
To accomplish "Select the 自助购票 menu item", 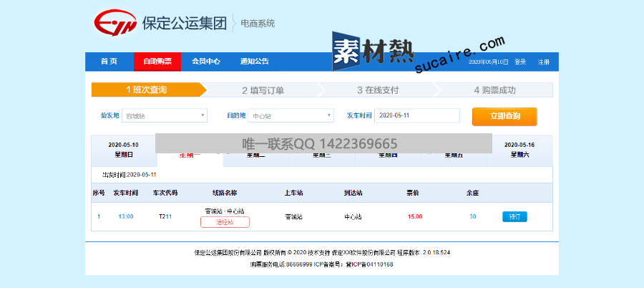I will click(x=157, y=62).
